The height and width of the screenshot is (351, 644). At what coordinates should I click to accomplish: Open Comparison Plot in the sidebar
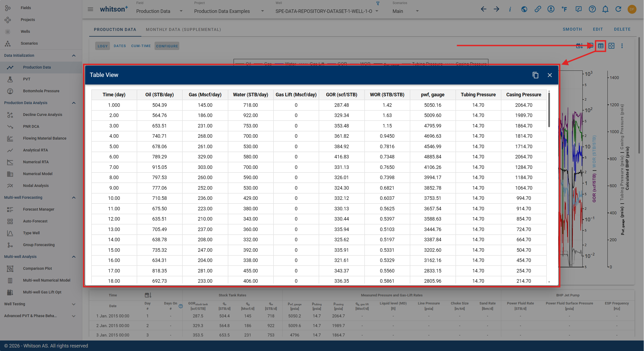tap(41, 268)
